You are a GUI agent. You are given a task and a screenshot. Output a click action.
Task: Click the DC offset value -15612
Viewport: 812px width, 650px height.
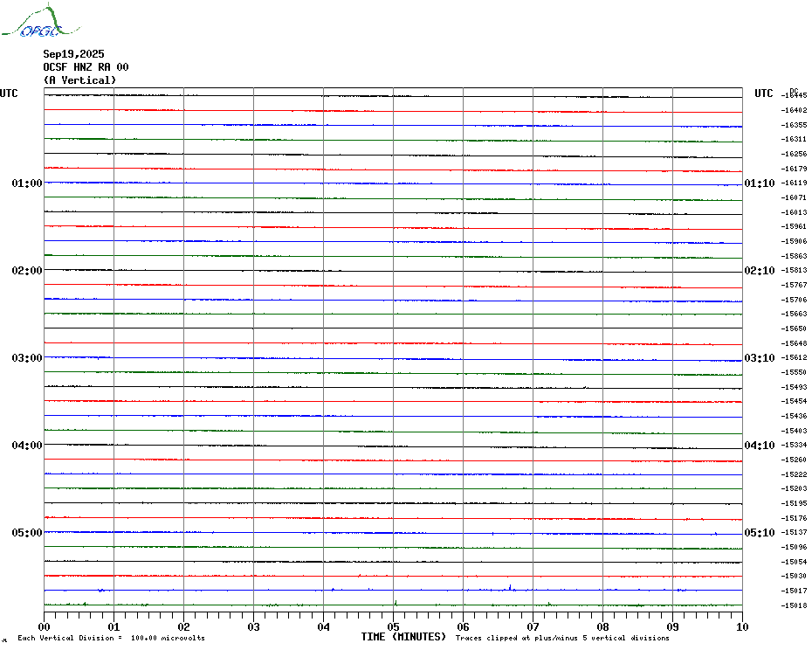(x=794, y=357)
